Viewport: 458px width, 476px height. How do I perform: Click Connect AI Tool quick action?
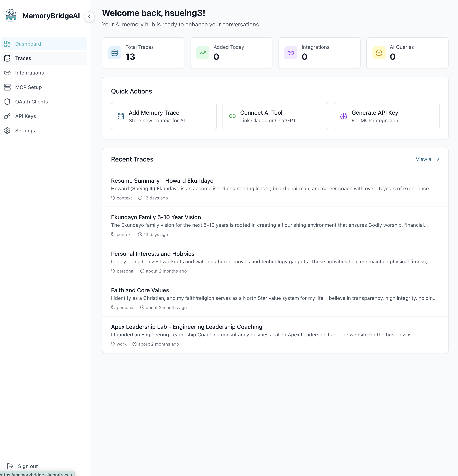tap(275, 116)
